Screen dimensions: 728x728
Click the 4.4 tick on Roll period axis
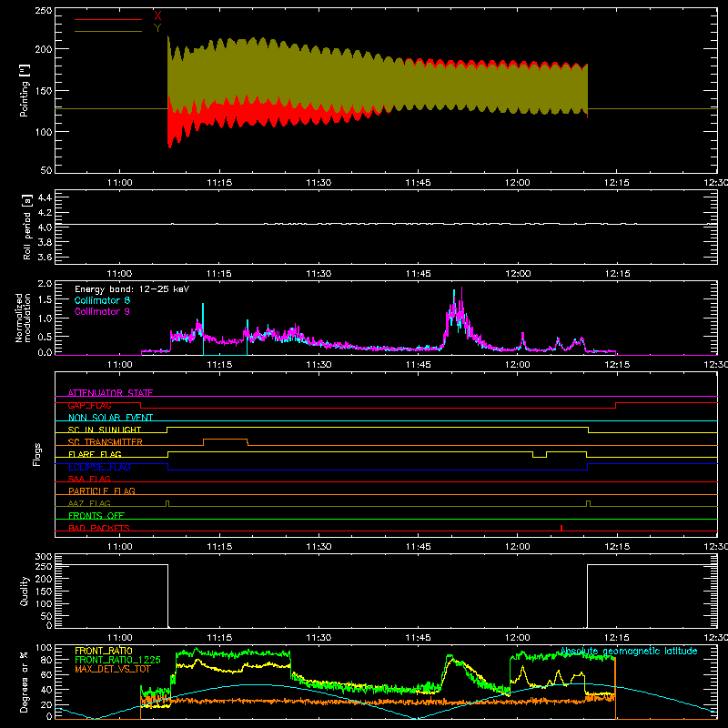pos(45,197)
